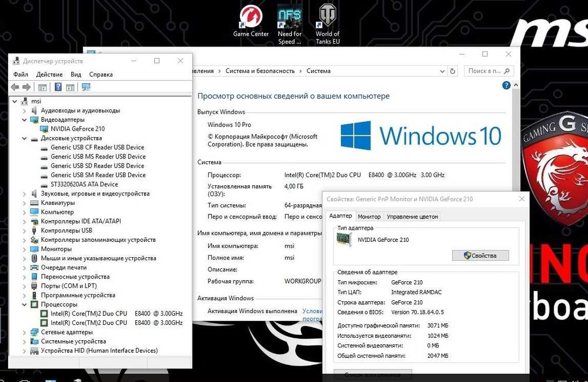Switch to the Управление цветом tab
This screenshot has width=588, height=382.
(412, 217)
